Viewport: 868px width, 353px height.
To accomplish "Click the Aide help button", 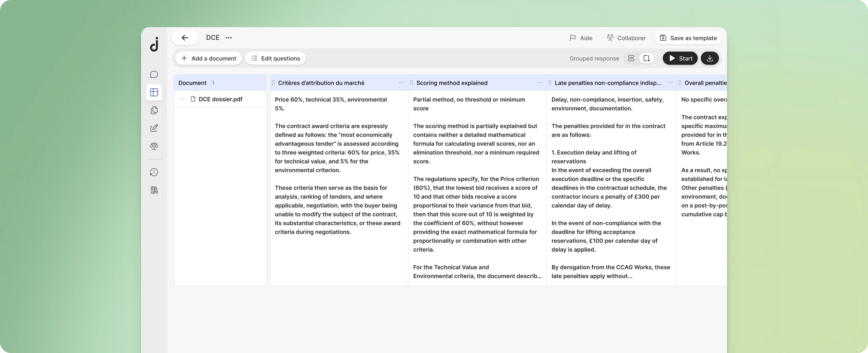I will click(581, 38).
